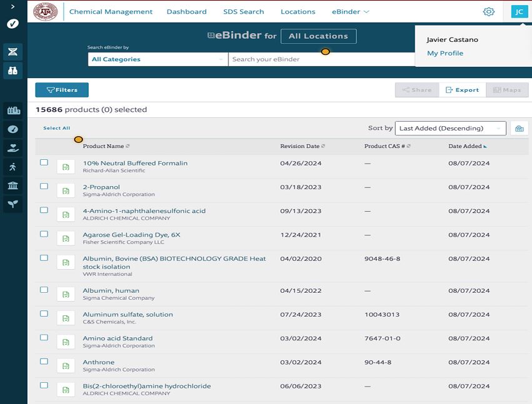
Task: Expand the Sort by Last Added dropdown
Action: point(450,129)
